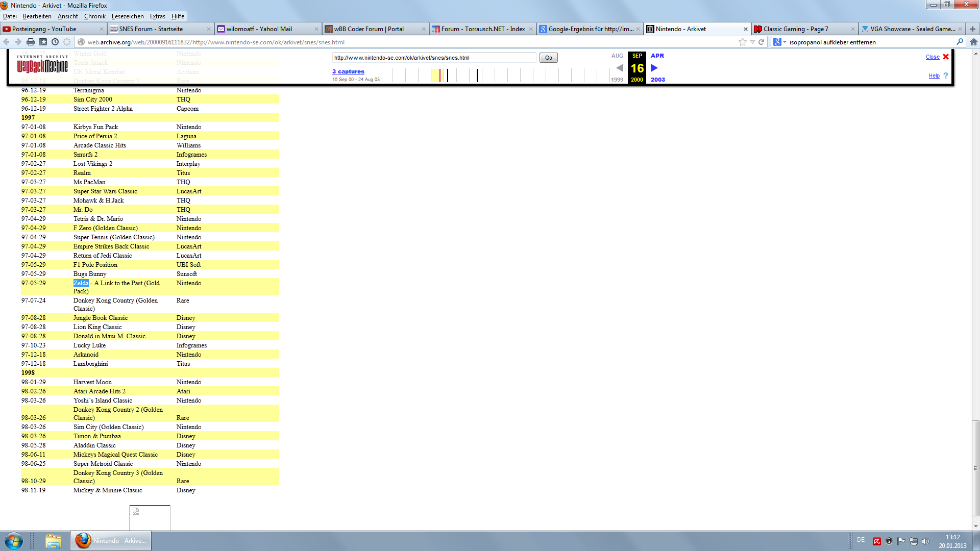Viewport: 980px width, 551px height.
Task: Open new tab with plus button
Action: [x=973, y=29]
